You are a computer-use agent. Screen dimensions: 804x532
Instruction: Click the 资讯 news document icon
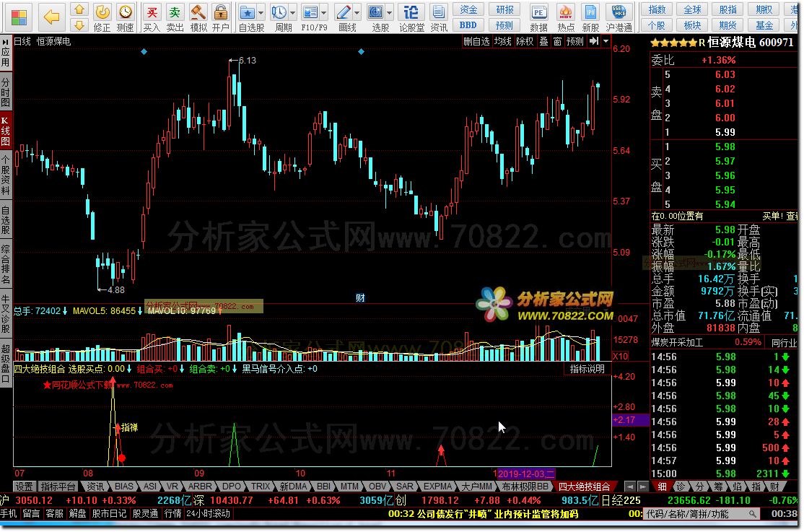(438, 12)
